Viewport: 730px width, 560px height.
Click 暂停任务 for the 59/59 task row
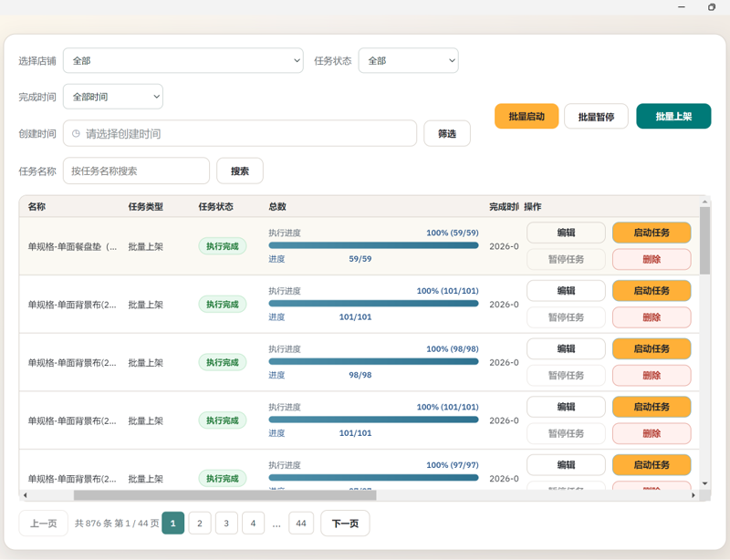tap(566, 259)
